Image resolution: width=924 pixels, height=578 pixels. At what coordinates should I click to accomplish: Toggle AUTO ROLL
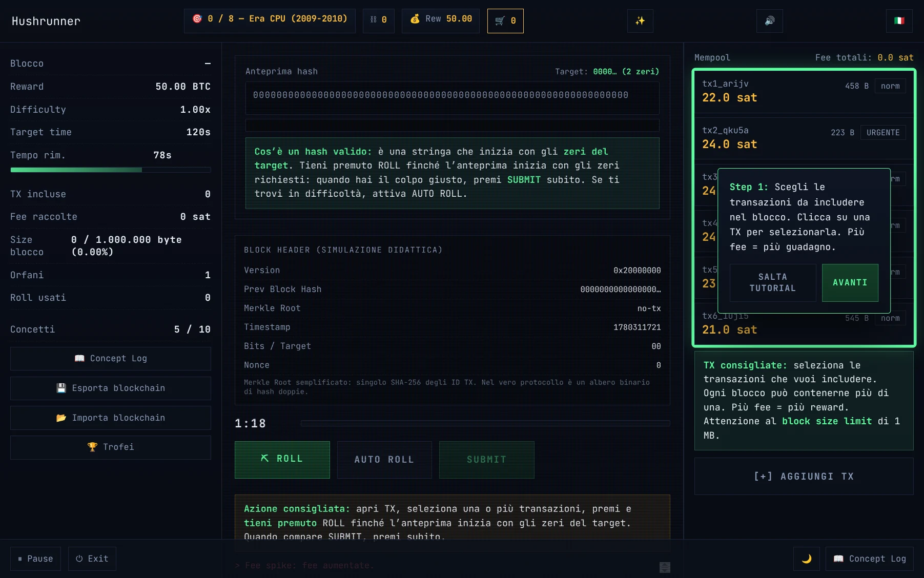tap(384, 460)
